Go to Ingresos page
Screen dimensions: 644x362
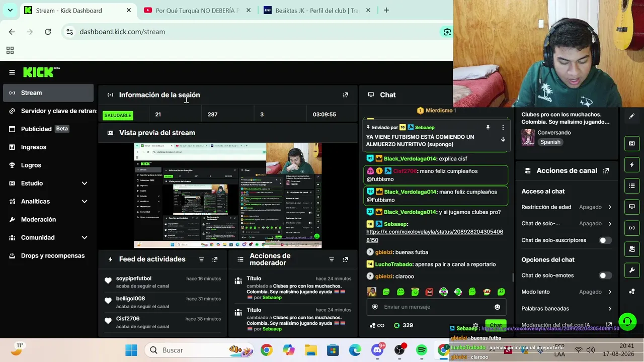pyautogui.click(x=48, y=147)
